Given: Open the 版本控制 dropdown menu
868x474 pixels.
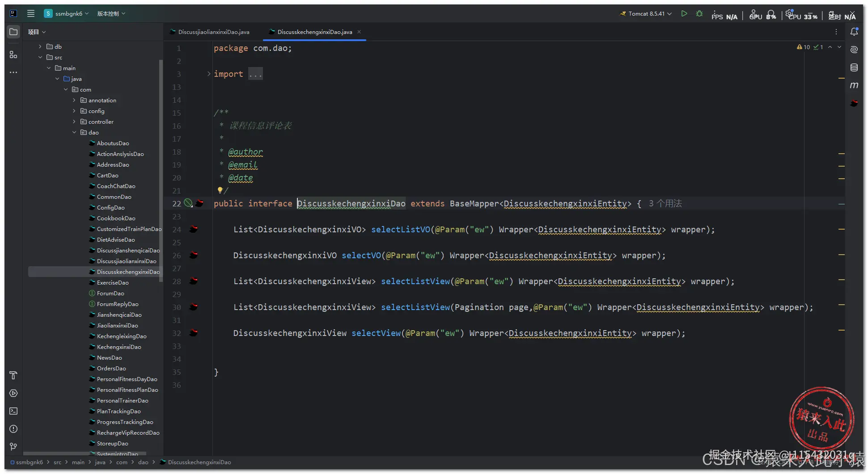Looking at the screenshot, I should tap(111, 14).
